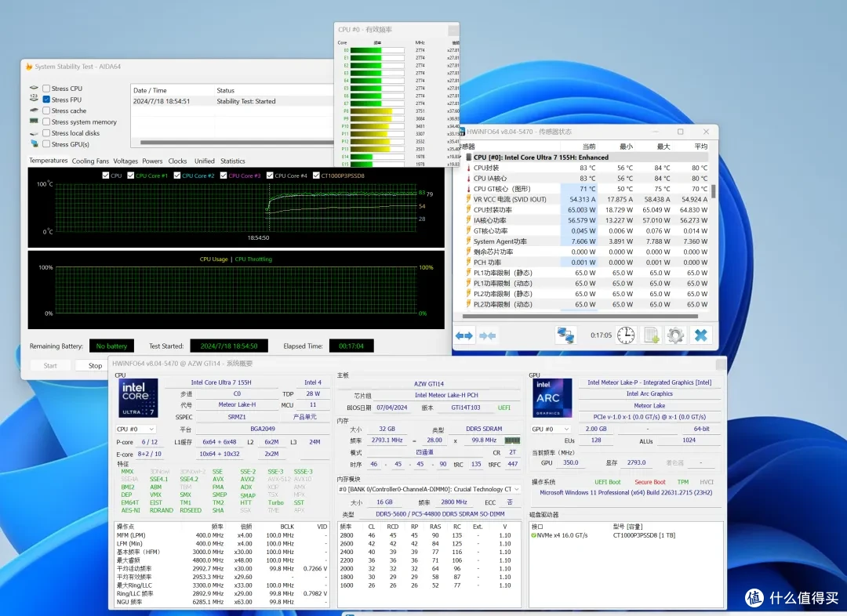847x616 pixels.
Task: Switch to the Voltages tab
Action: [125, 161]
